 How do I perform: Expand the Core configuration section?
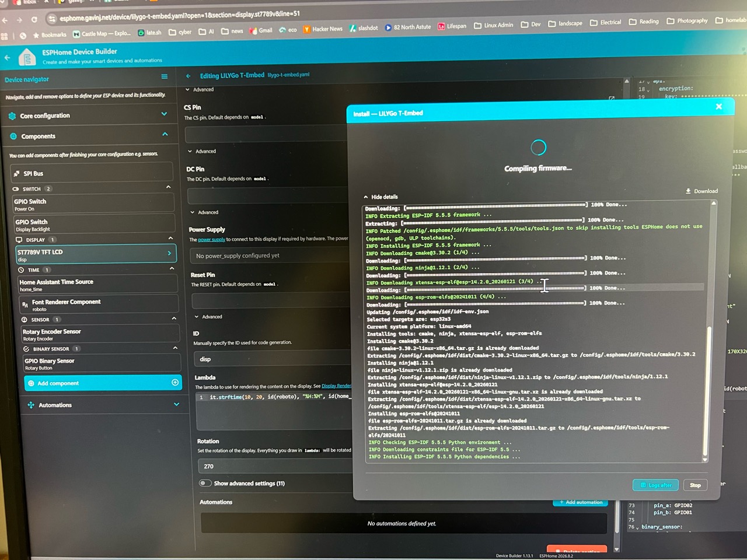tap(164, 114)
